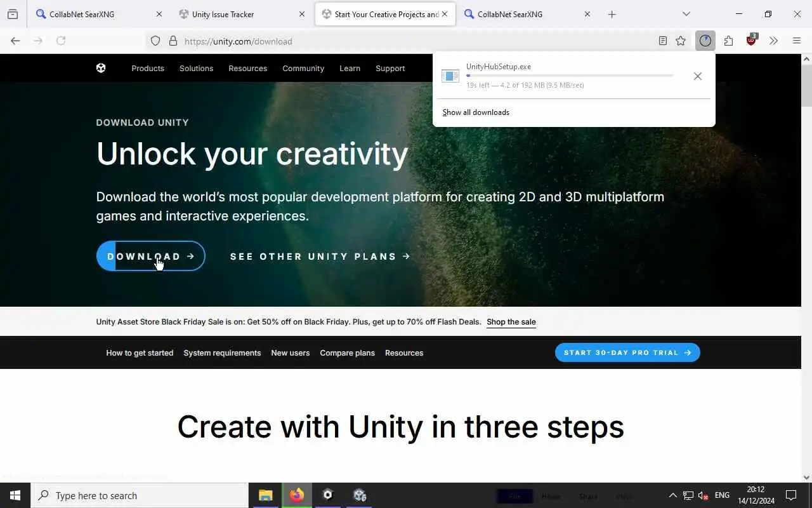The width and height of the screenshot is (812, 508).
Task: Expand more tools overflow chevron
Action: [773, 41]
